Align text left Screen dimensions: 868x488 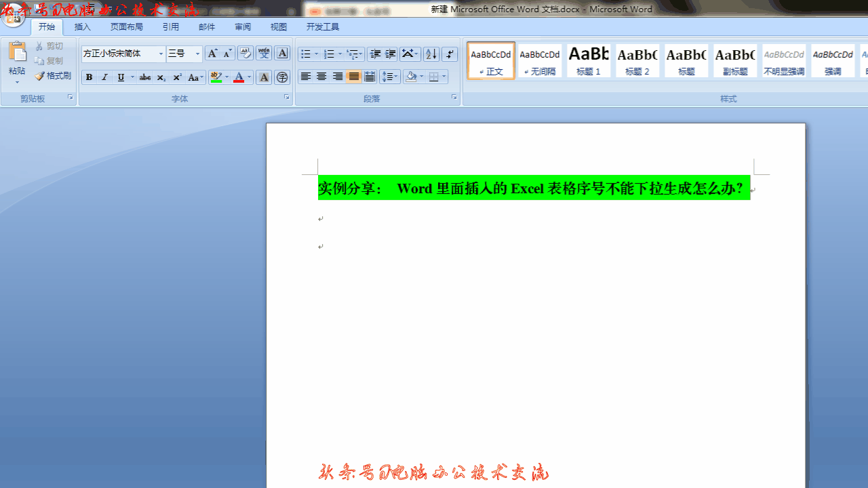(306, 77)
